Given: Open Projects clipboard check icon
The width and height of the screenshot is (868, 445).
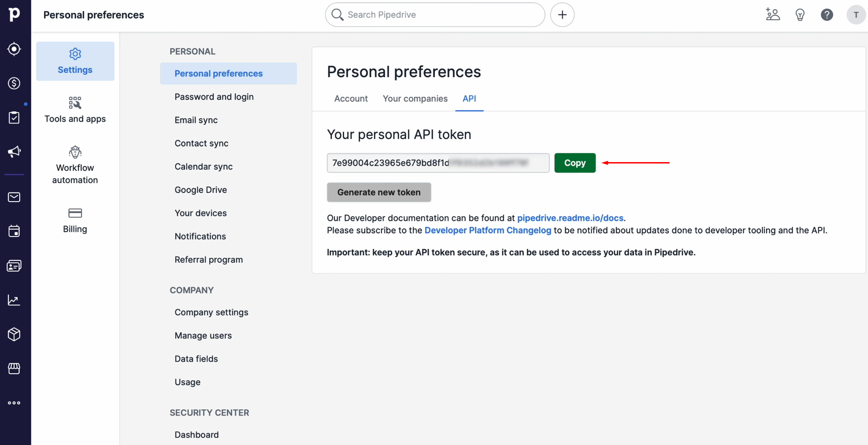Looking at the screenshot, I should [x=14, y=118].
